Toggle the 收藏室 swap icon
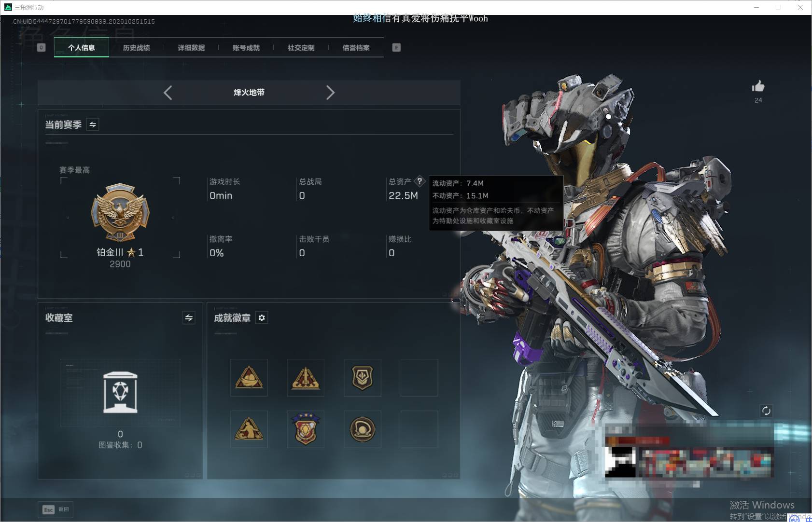Screen dimensions: 812x522 click(x=189, y=317)
